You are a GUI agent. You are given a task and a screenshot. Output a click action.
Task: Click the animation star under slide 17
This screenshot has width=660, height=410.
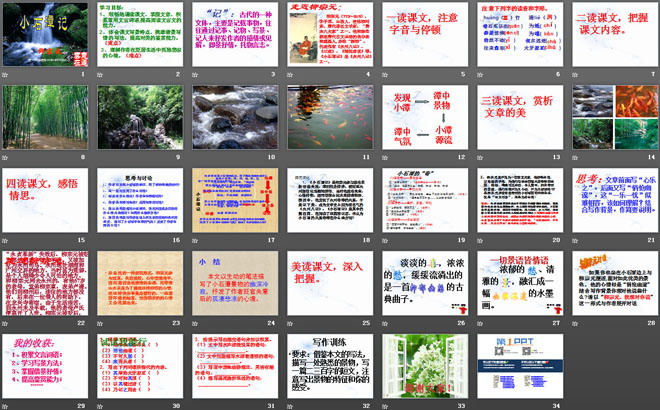[x=195, y=241]
